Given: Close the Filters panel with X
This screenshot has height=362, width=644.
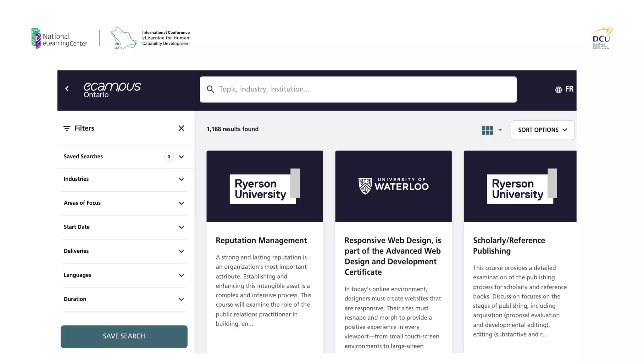Looking at the screenshot, I should pyautogui.click(x=181, y=128).
